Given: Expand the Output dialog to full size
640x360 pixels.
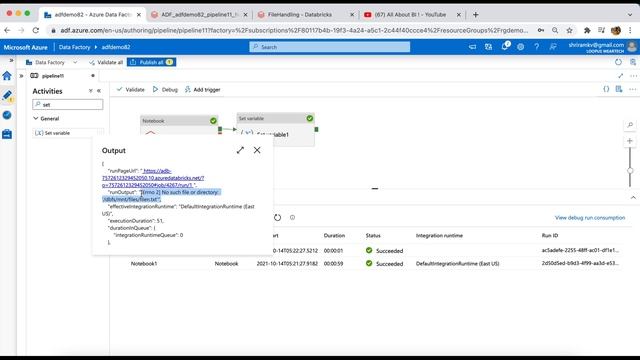Looking at the screenshot, I should [240, 150].
